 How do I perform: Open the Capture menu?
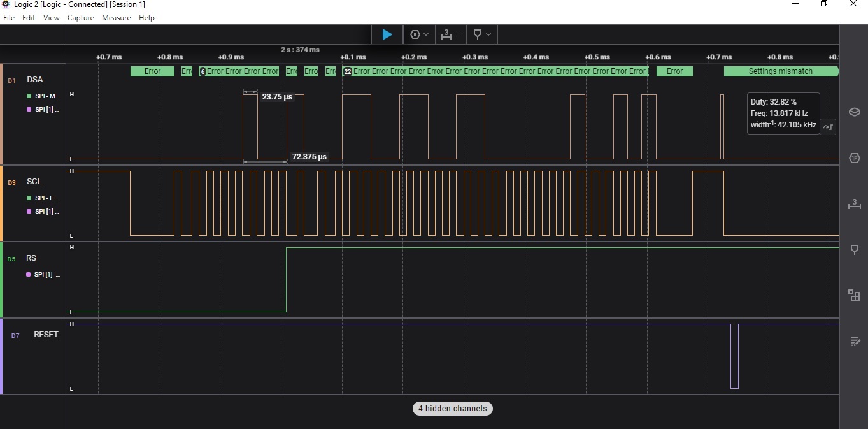[x=80, y=18]
